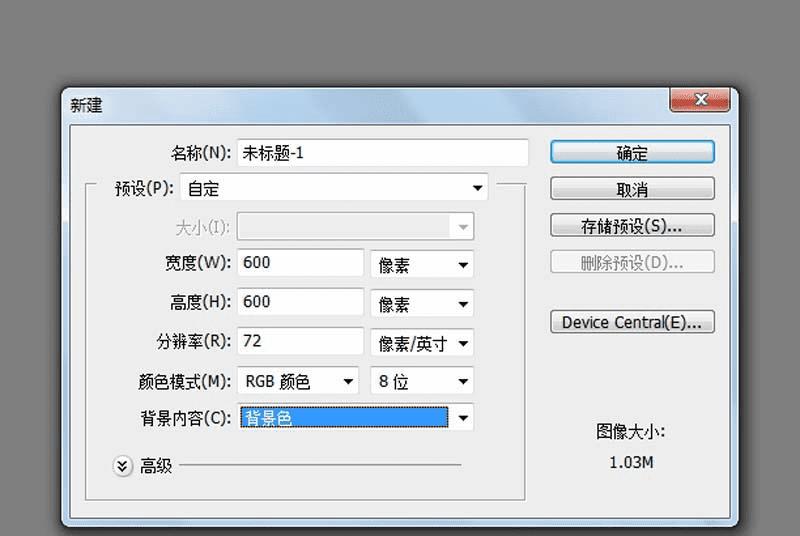Open the bit depth dropdown 8 位
Viewport: 800px width, 536px height.
click(422, 380)
